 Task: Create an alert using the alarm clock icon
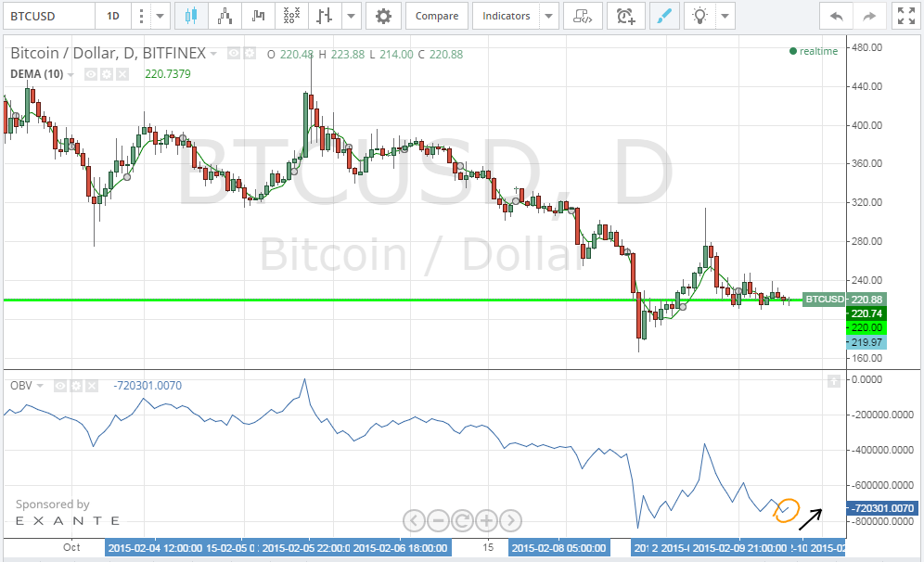[x=625, y=16]
